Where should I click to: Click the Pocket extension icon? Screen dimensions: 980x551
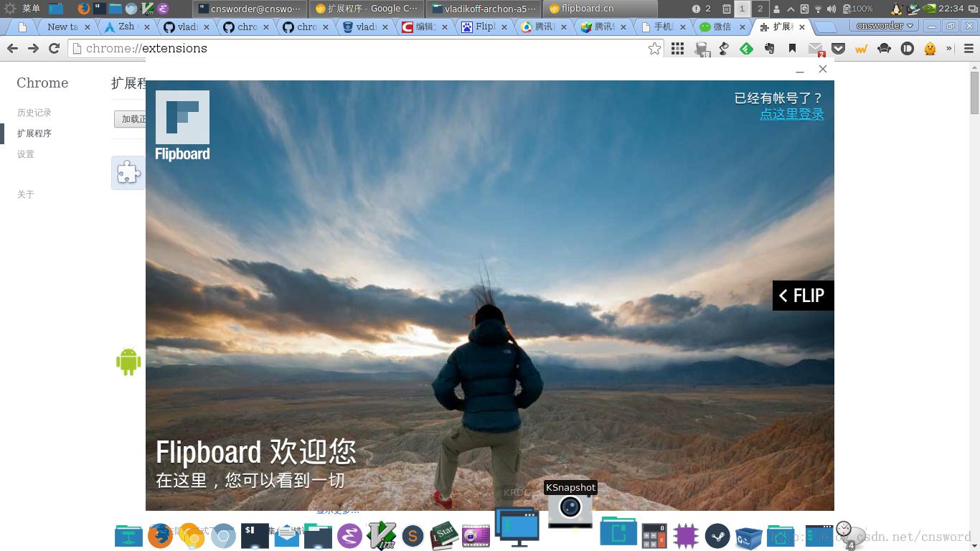click(x=838, y=49)
